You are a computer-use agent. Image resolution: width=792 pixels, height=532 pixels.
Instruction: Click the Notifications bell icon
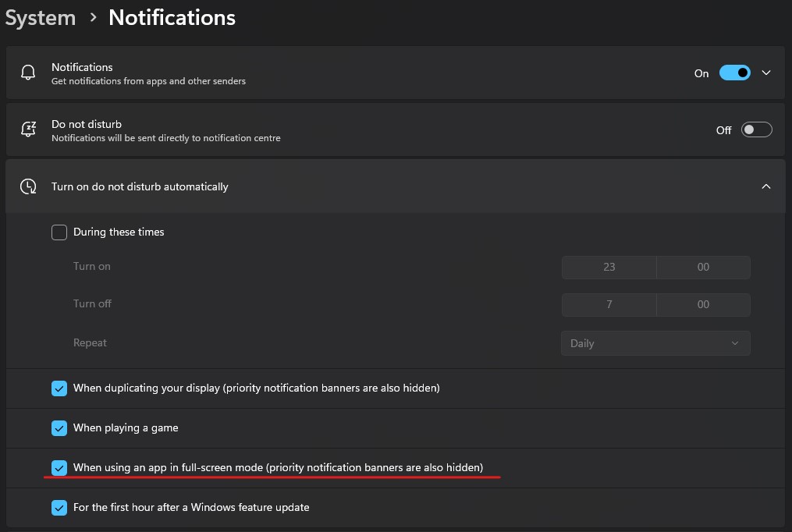(27, 72)
